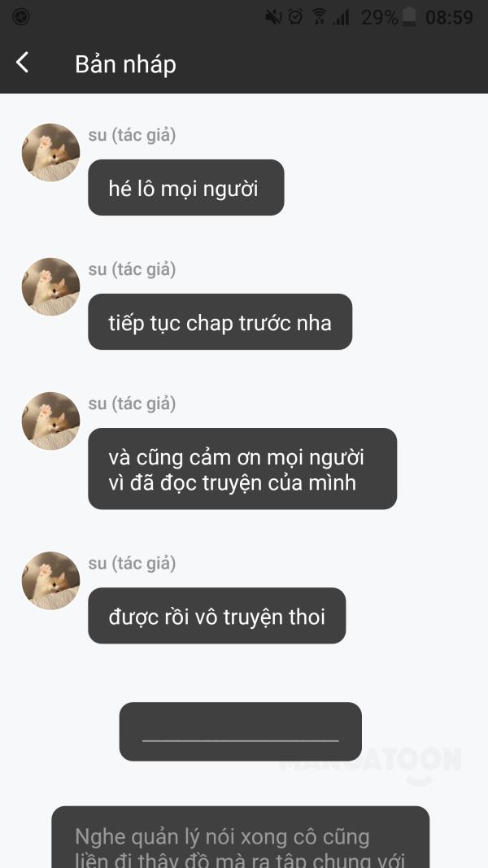Tap the muted sound status icon
Screen dimensions: 488x868
coord(274,17)
